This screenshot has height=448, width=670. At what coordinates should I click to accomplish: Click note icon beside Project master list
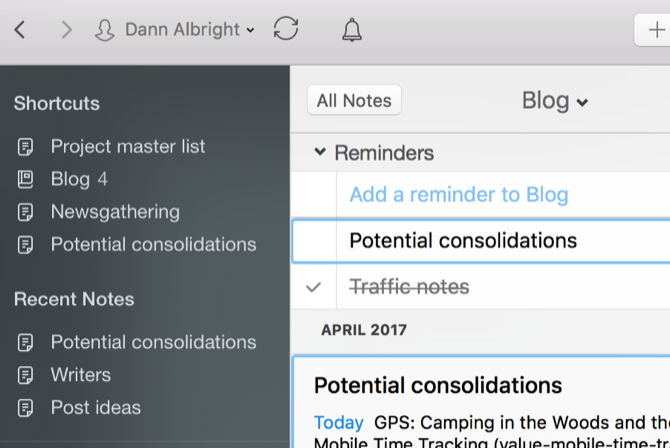[25, 147]
